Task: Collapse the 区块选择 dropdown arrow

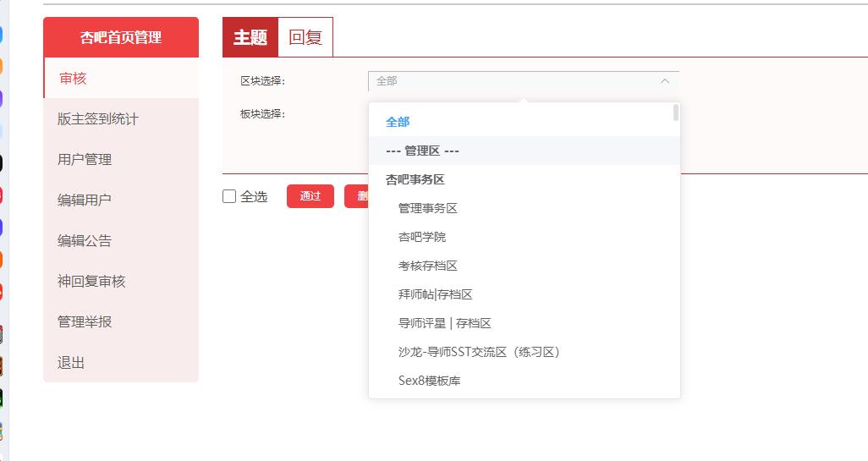Action: coord(664,81)
